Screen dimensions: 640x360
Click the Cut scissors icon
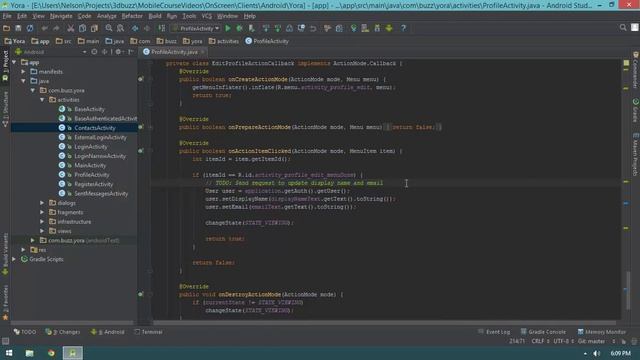pyautogui.click(x=71, y=28)
